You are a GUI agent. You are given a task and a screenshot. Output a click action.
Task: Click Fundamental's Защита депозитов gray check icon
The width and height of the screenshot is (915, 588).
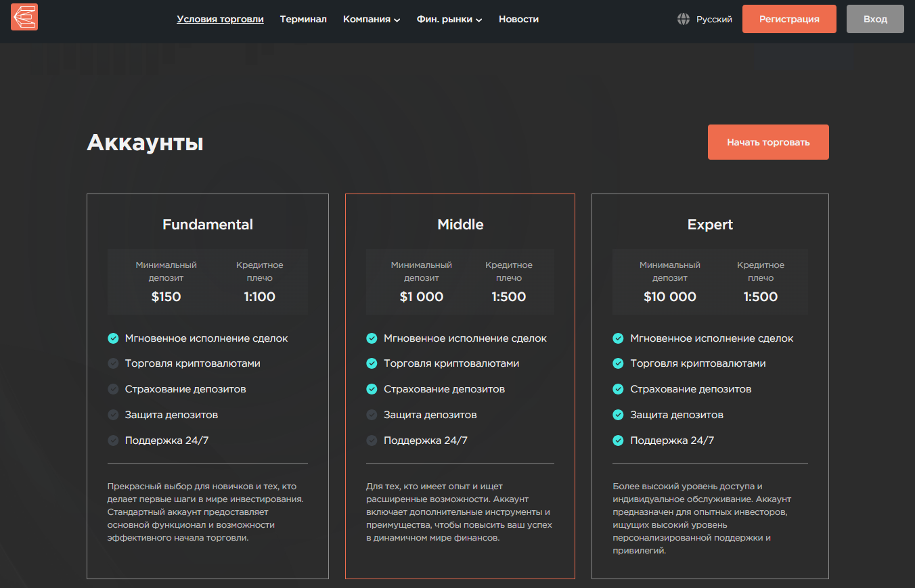tap(113, 415)
